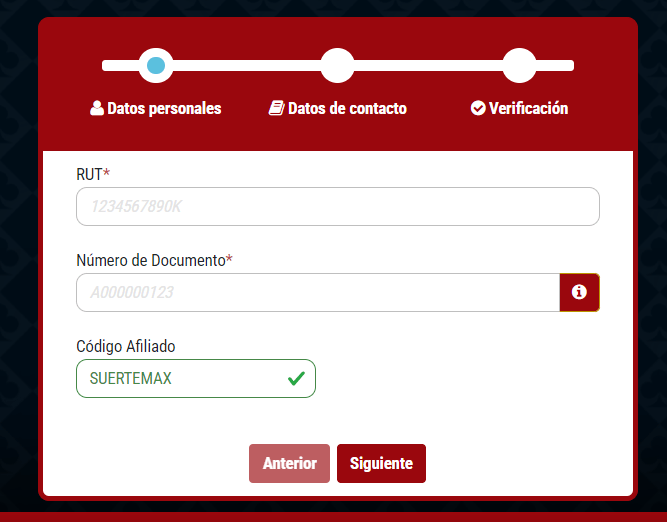Click the check-circle icon beside Verificación
This screenshot has height=522, width=667.
click(x=478, y=108)
